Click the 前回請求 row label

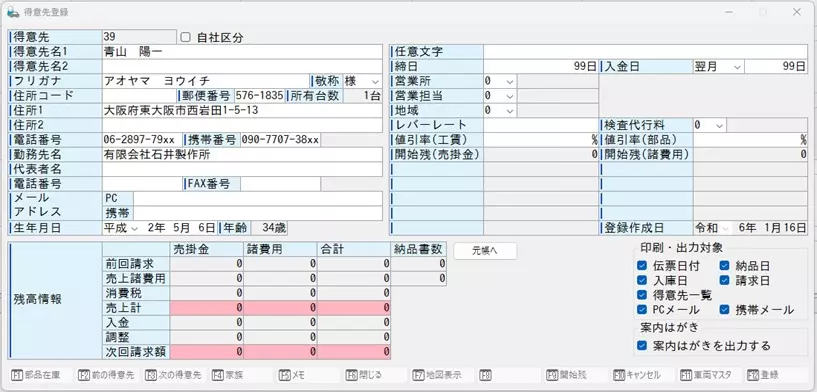pyautogui.click(x=136, y=264)
